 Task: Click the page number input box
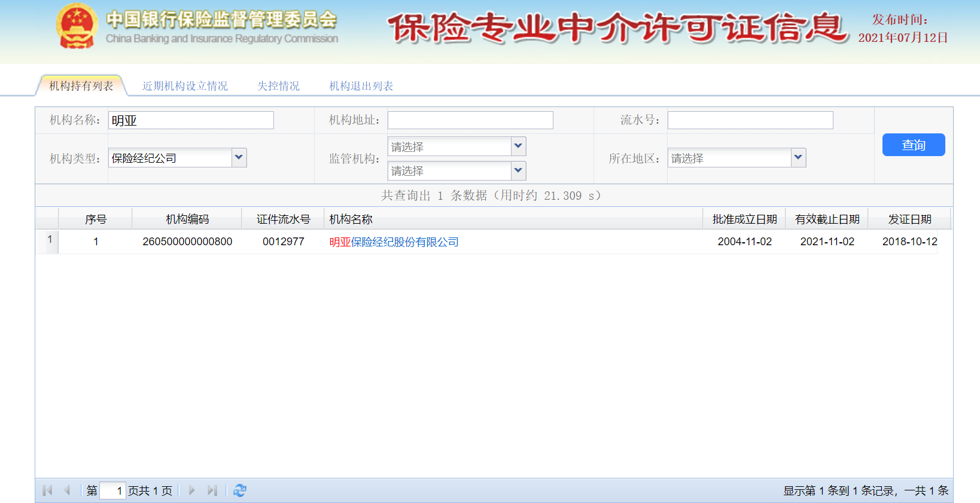112,490
